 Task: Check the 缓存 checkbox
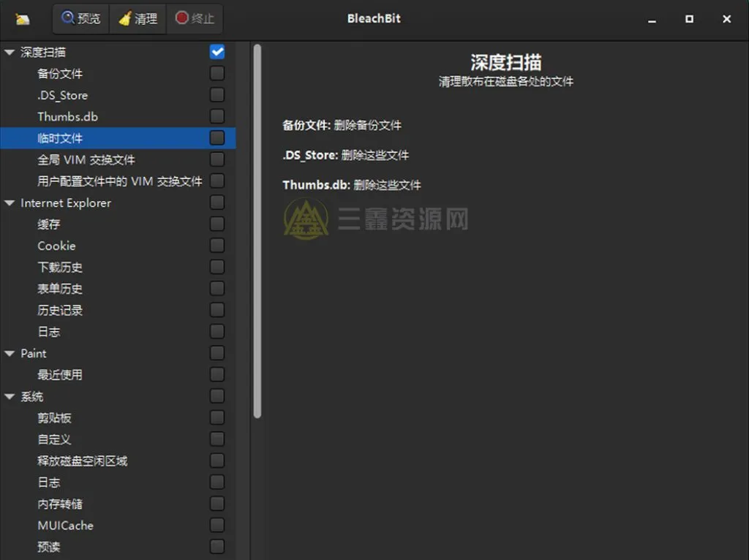[217, 224]
